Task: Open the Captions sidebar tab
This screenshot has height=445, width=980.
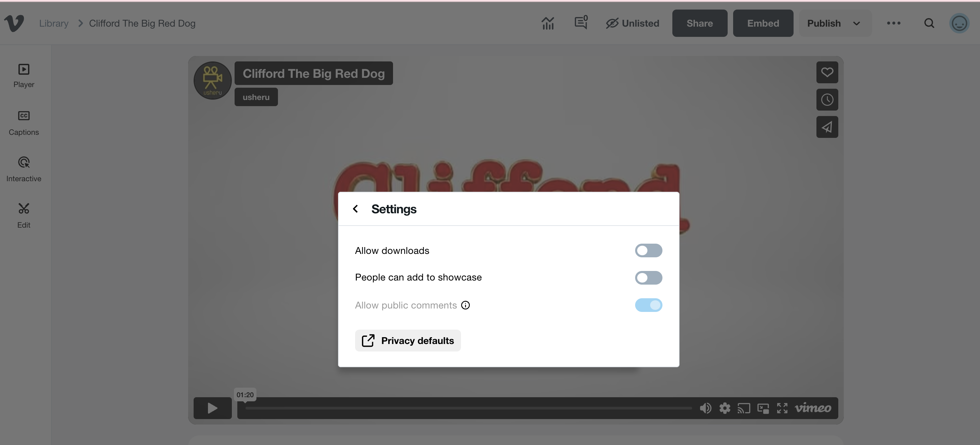Action: click(x=24, y=123)
